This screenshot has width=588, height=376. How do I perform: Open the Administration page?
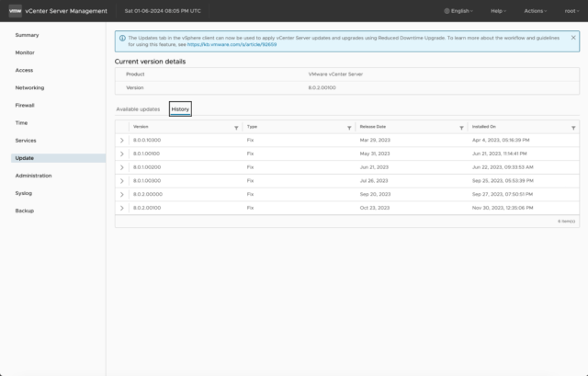point(33,176)
